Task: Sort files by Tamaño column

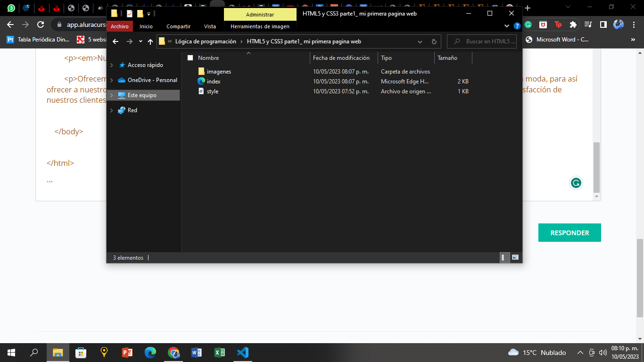Action: pos(453,58)
